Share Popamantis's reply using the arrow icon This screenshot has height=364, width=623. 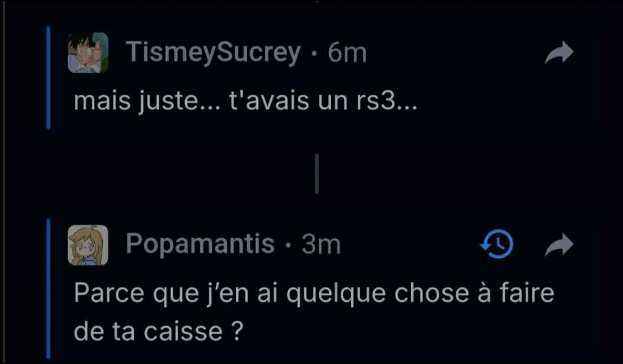(x=559, y=244)
